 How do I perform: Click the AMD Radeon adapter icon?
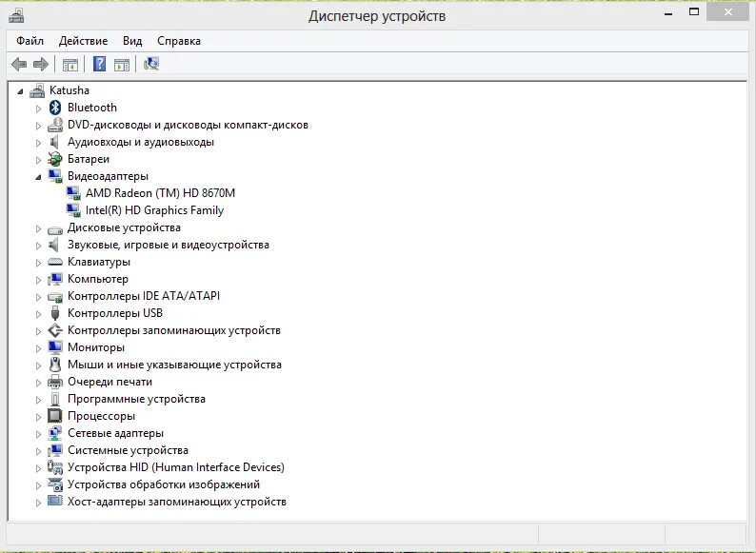coord(73,193)
